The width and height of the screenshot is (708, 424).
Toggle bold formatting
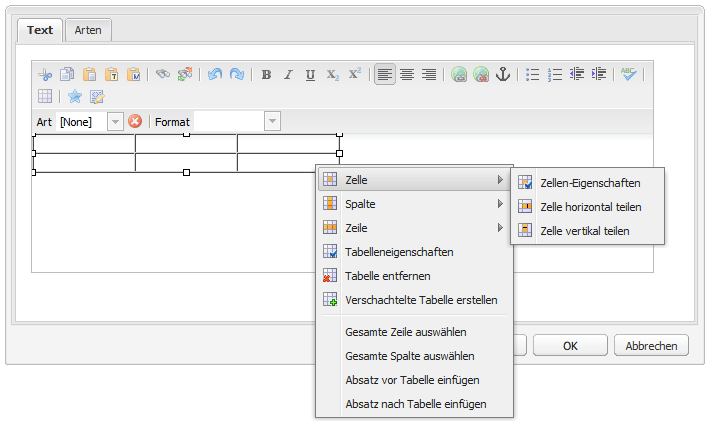266,75
